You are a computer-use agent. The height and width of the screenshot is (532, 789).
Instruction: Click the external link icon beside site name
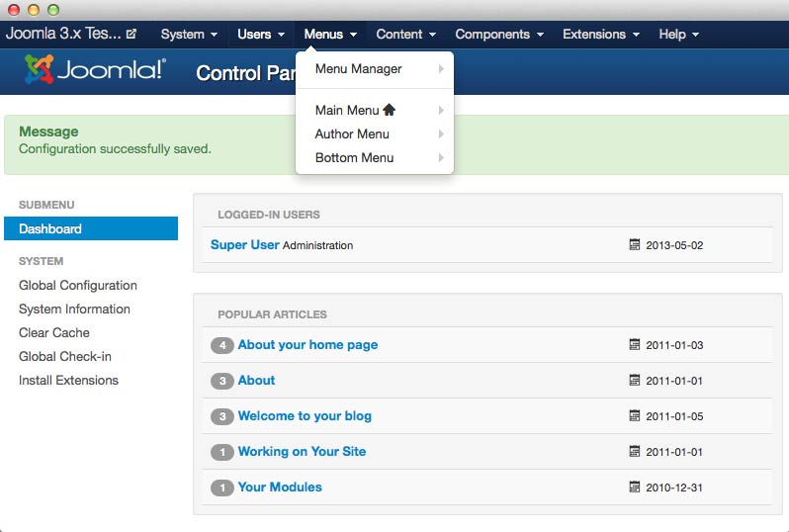click(131, 35)
